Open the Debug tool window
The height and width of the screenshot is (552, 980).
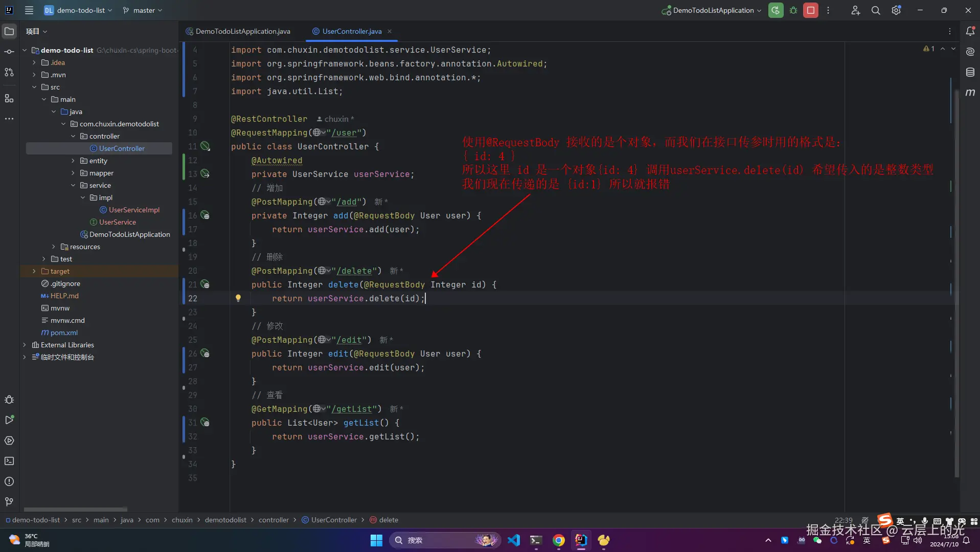pos(9,400)
